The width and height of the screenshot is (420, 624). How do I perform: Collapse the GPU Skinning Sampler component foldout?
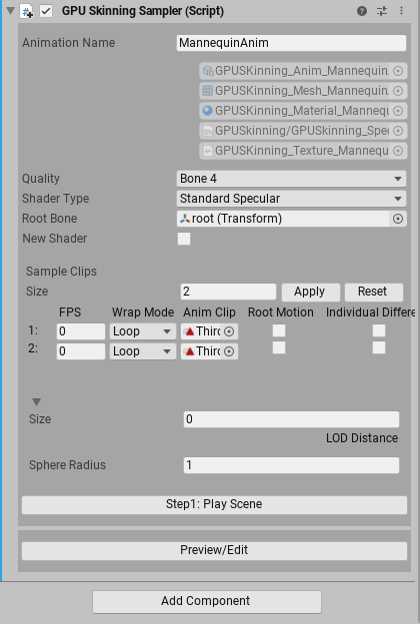point(10,11)
